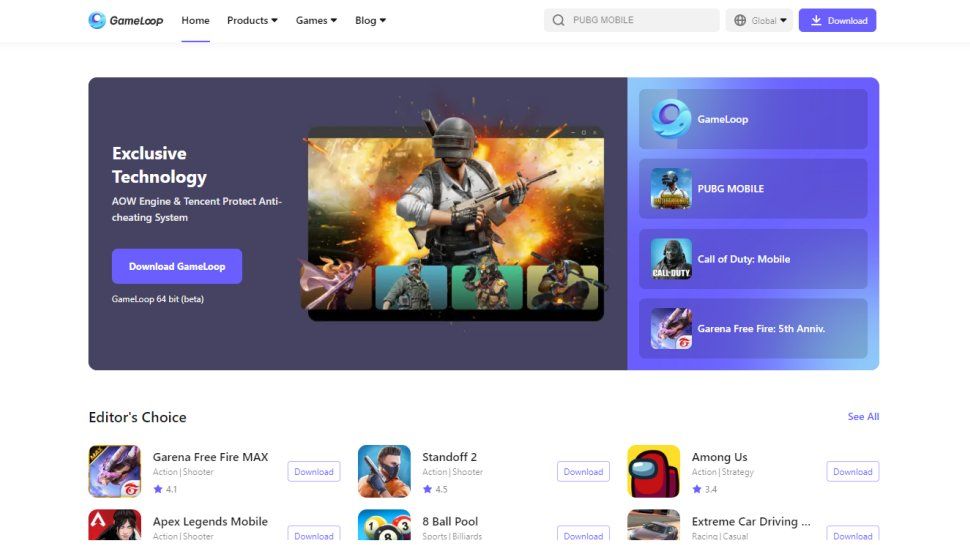Expand the Games dropdown menu
Image resolution: width=970 pixels, height=545 pixels.
316,20
